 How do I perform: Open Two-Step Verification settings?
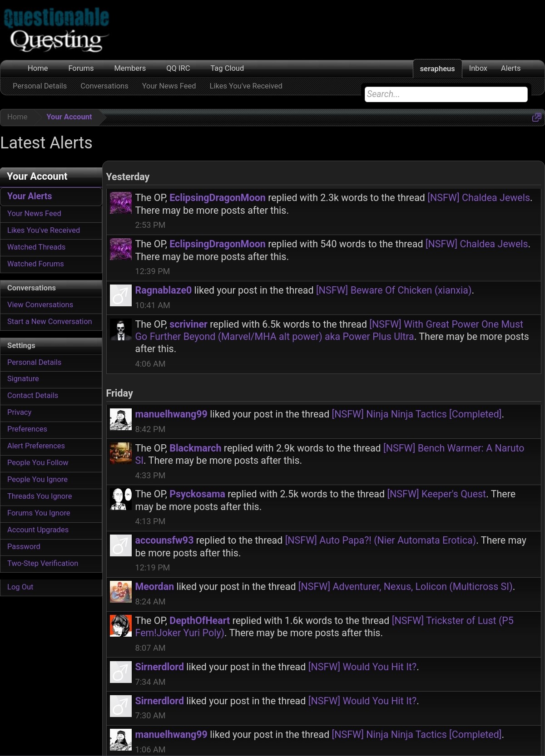tap(43, 564)
